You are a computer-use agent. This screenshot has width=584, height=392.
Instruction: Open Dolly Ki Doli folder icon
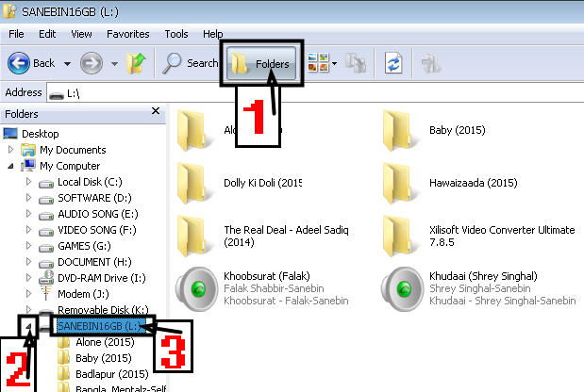click(x=193, y=184)
